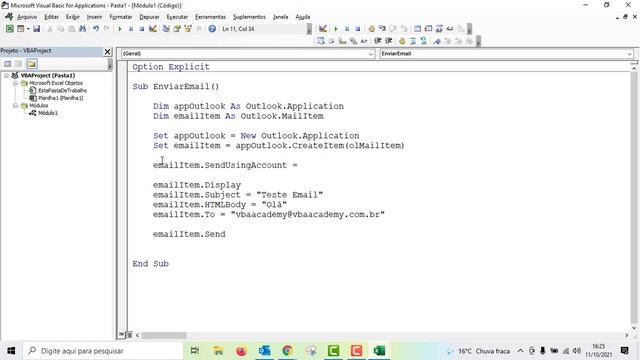The height and width of the screenshot is (360, 640).
Task: Open Task View on the taskbar
Action: (x=195, y=351)
